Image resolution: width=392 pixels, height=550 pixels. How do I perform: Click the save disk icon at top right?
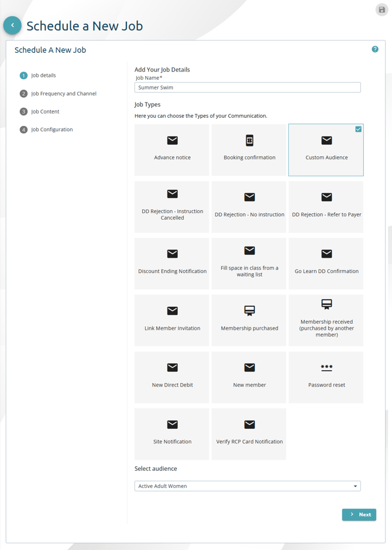382,10
